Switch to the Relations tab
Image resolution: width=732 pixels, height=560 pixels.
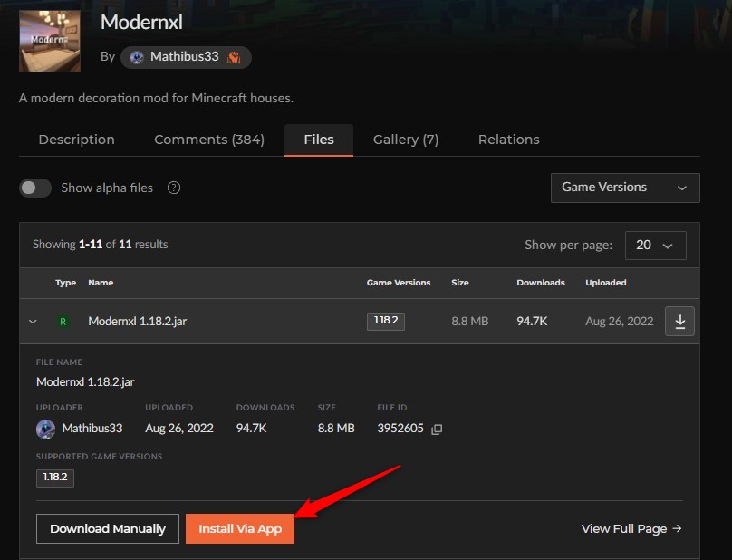pos(509,140)
